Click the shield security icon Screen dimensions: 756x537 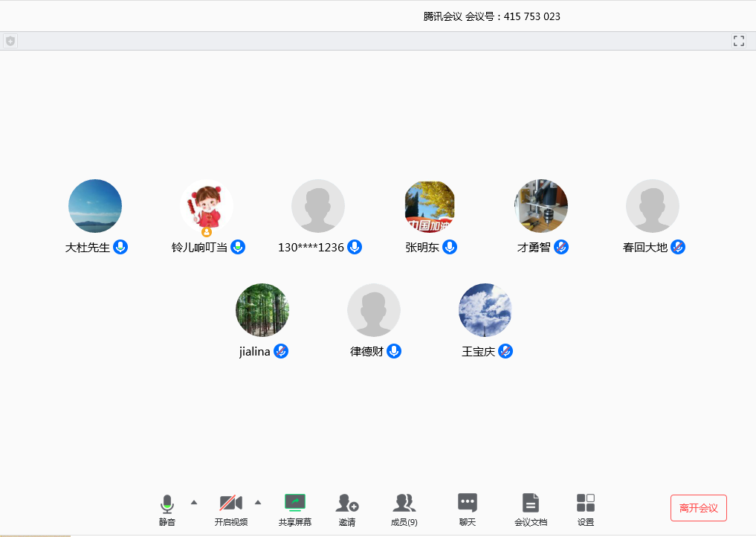click(x=10, y=41)
